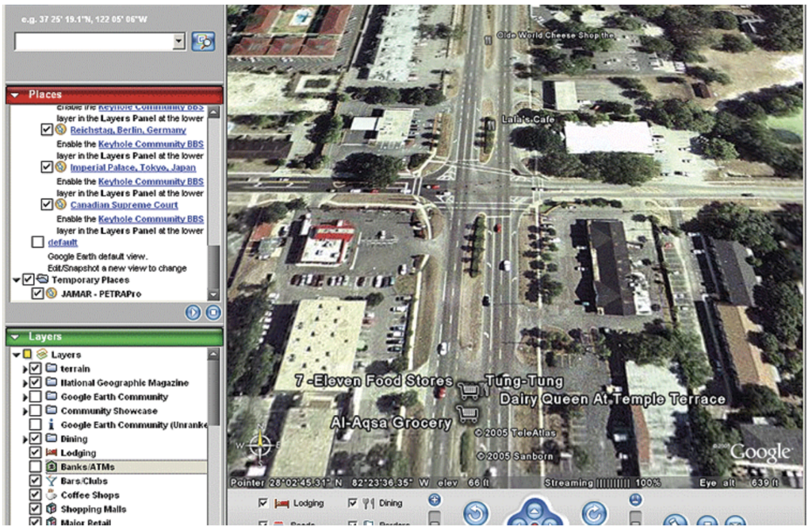812x530 pixels.
Task: Click the compass rose on the map
Action: (260, 444)
